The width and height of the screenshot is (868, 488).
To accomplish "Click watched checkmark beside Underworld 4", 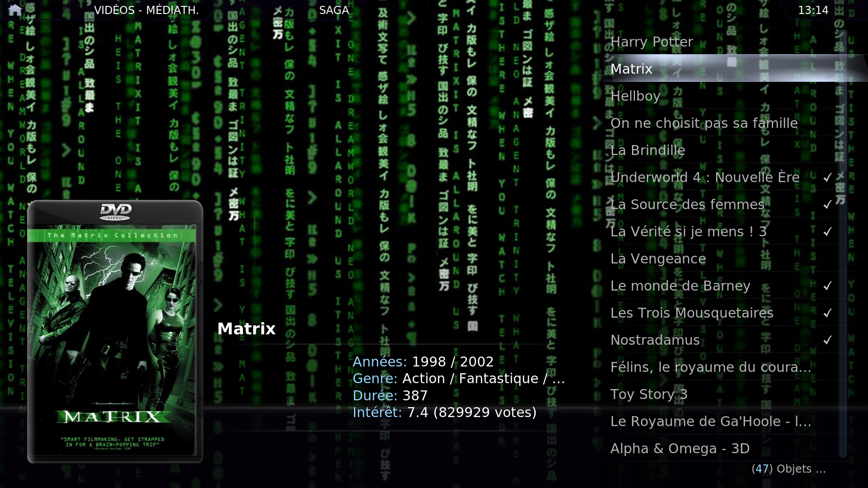I will click(x=827, y=178).
